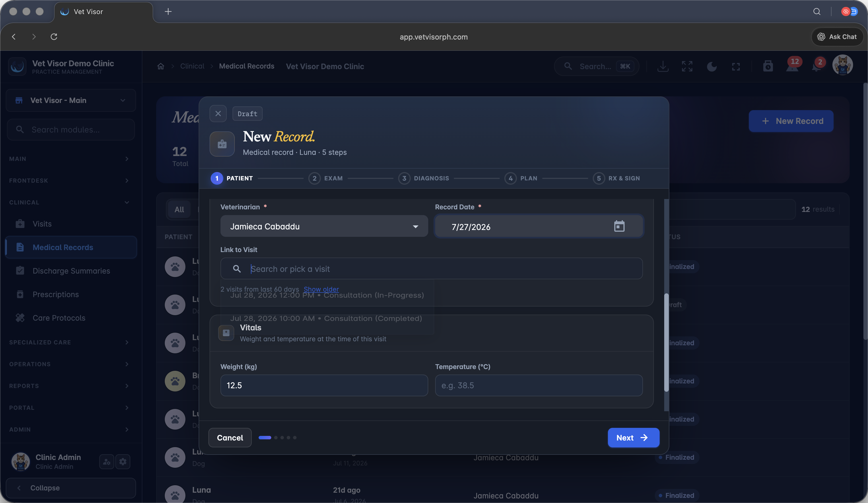Click the Show older link
This screenshot has width=868, height=503.
[x=321, y=289]
